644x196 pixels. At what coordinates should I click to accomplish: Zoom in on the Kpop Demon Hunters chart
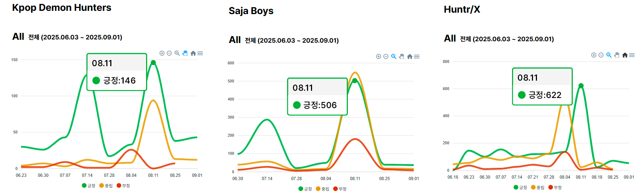click(x=162, y=53)
